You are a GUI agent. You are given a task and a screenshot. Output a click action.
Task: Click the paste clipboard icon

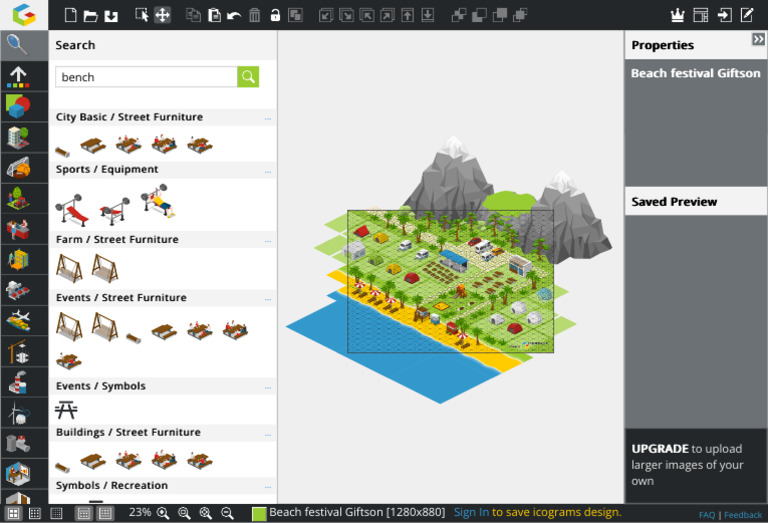coord(214,15)
